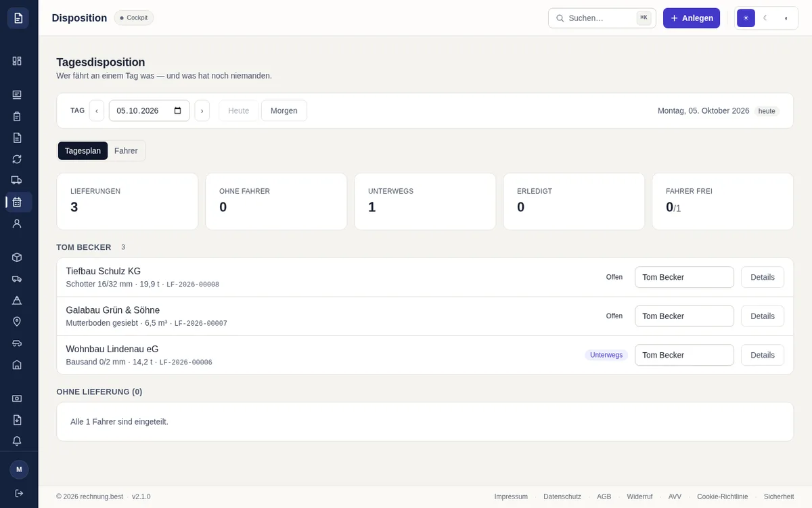This screenshot has height=508, width=812.
Task: Open the person contacts sidebar icon
Action: 17,224
